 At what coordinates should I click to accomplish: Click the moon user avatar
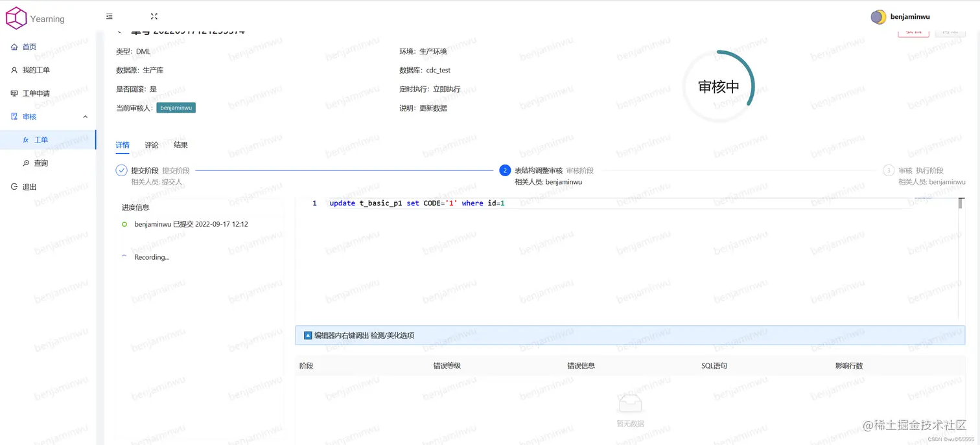[x=878, y=17]
